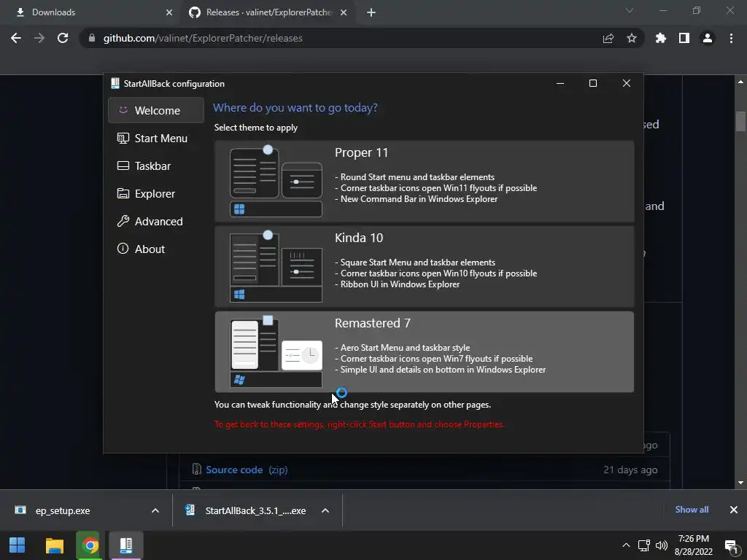Image resolution: width=747 pixels, height=560 pixels.
Task: Click the Taskbar sidebar icon
Action: tap(123, 166)
